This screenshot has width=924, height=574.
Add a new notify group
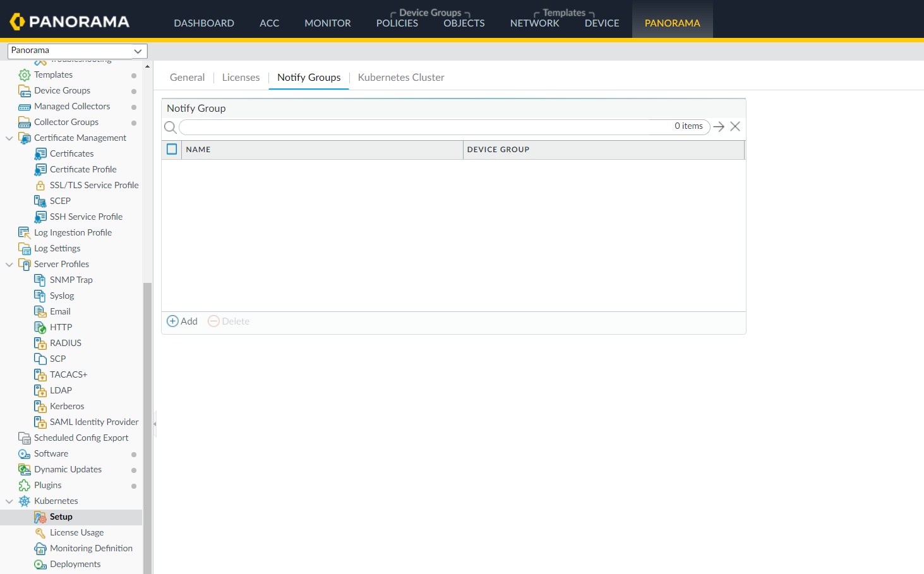tap(182, 321)
